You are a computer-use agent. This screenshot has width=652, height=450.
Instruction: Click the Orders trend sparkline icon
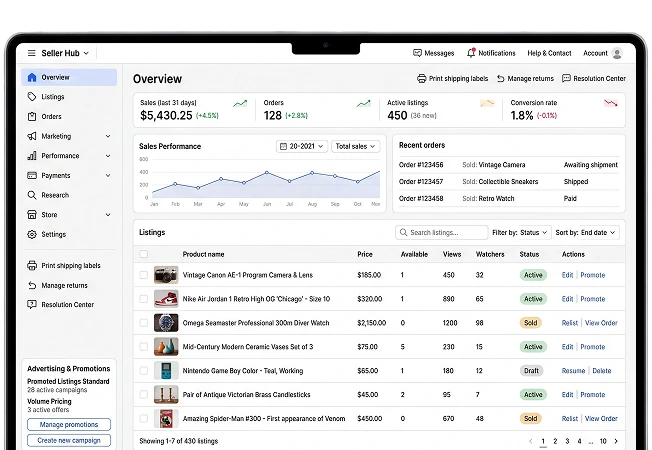click(x=364, y=104)
